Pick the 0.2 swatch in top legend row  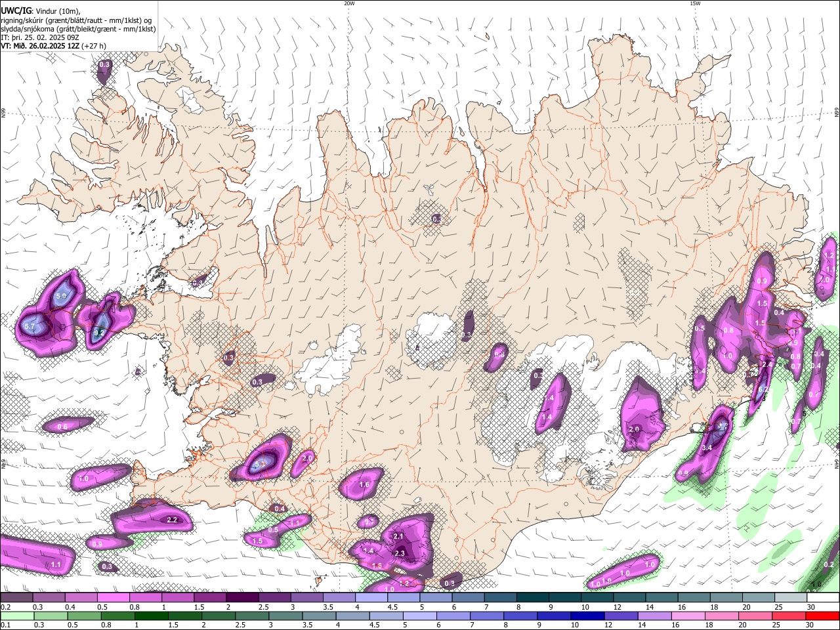[x=16, y=598]
